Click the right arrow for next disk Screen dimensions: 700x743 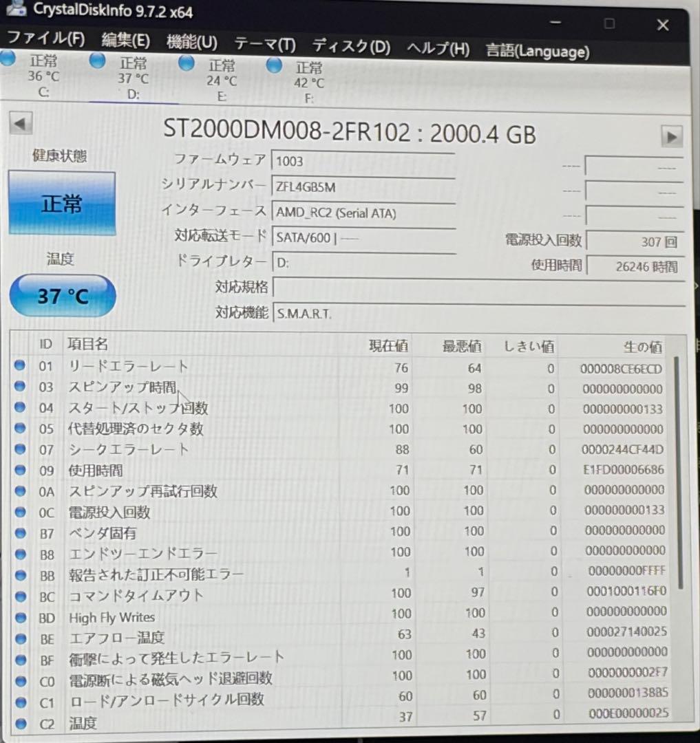[x=673, y=136]
